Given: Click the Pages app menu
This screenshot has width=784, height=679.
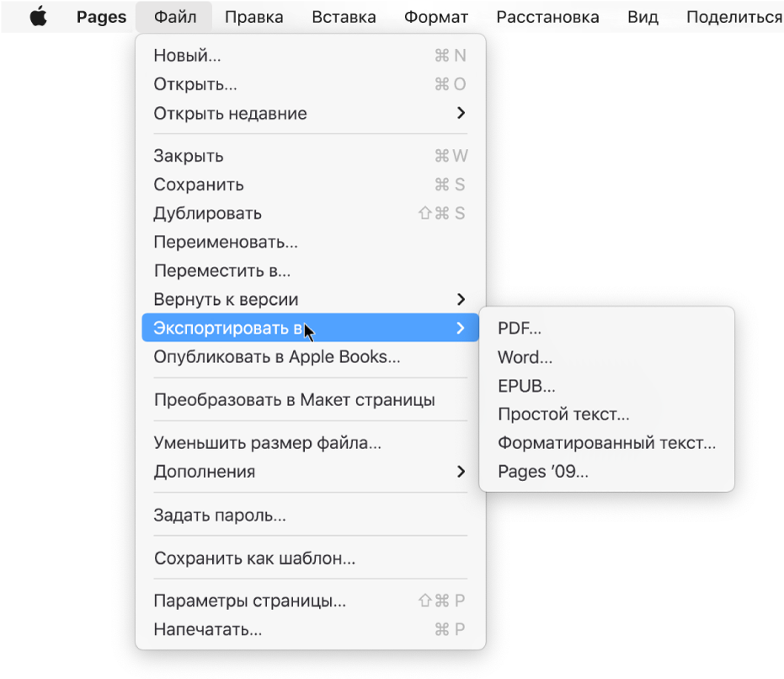Looking at the screenshot, I should 101,17.
